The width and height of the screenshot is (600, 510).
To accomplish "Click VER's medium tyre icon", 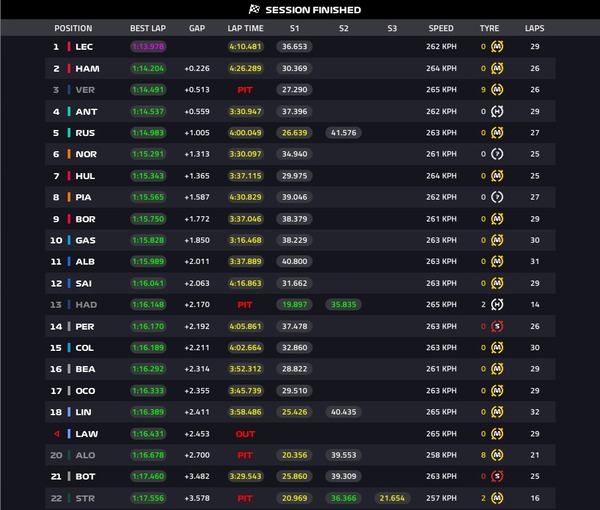I will [497, 90].
